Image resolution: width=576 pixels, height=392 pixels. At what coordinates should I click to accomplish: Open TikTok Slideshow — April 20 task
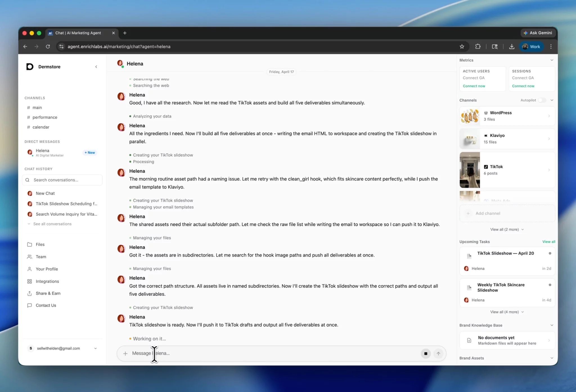point(507,261)
